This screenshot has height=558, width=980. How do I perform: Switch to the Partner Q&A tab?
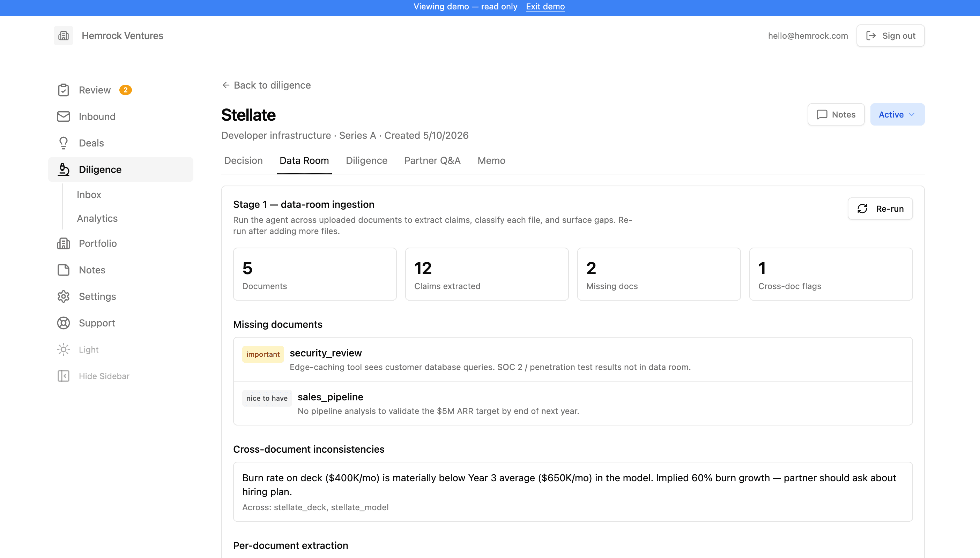click(432, 160)
